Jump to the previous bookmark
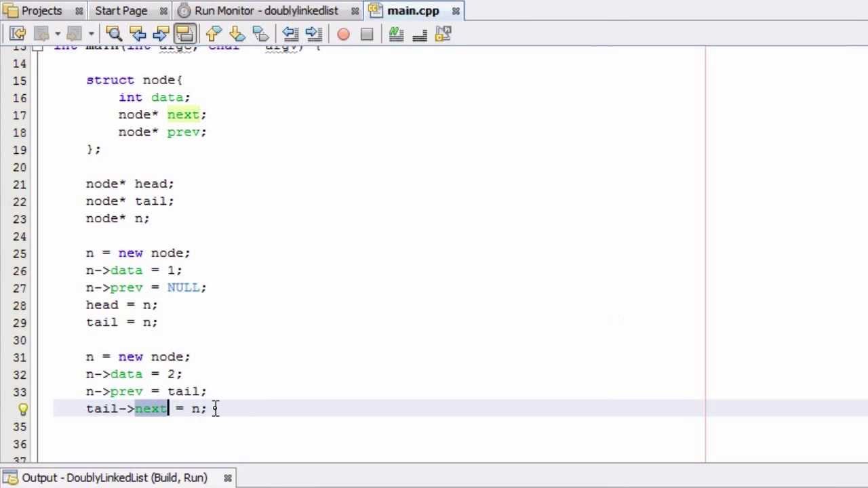868x488 pixels. coord(213,33)
